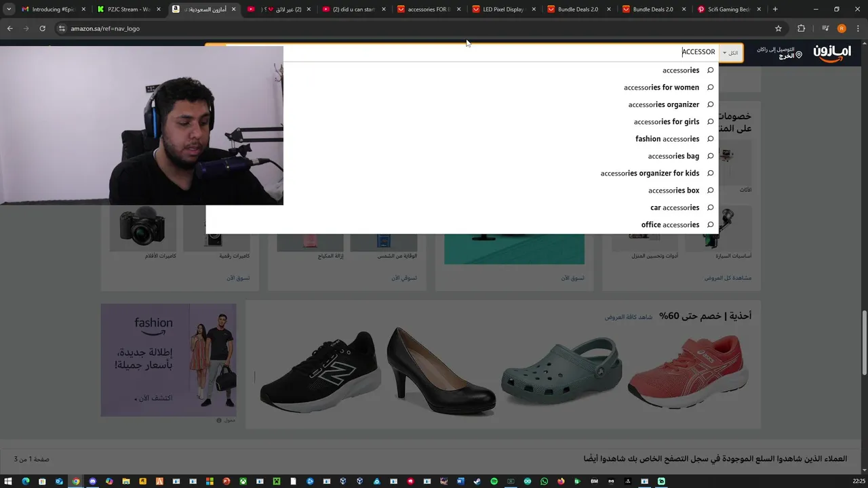Screen dimensions: 868x488
Task: Click 'شاهد كافة العروض' shoes link
Action: point(628,317)
